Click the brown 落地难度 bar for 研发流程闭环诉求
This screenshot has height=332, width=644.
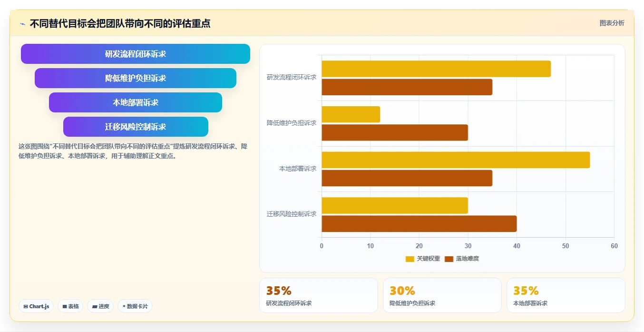pyautogui.click(x=407, y=87)
